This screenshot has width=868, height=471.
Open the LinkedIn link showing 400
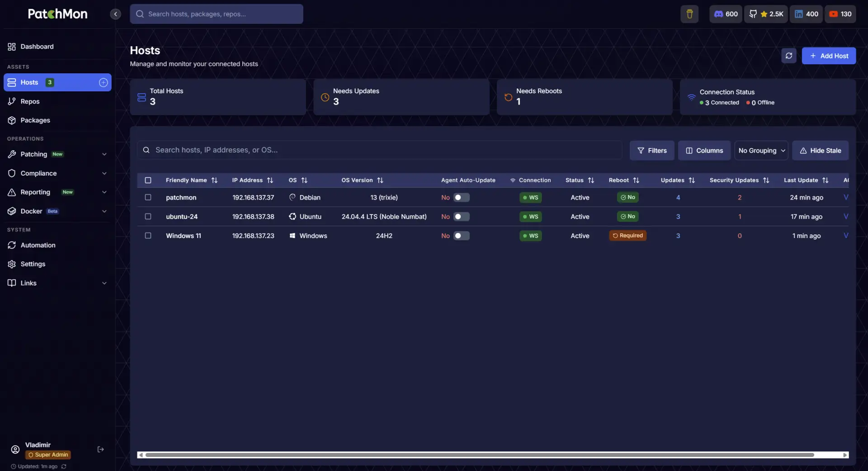pyautogui.click(x=806, y=14)
